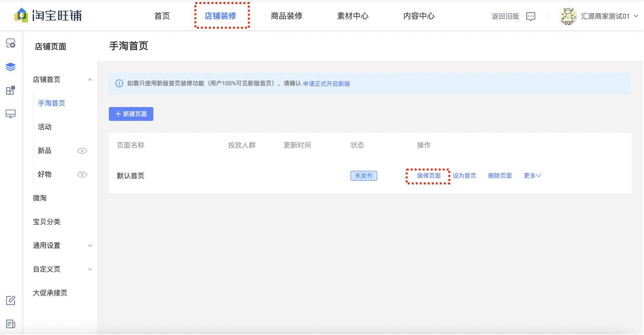Go to the 素材中心 tab

point(352,16)
